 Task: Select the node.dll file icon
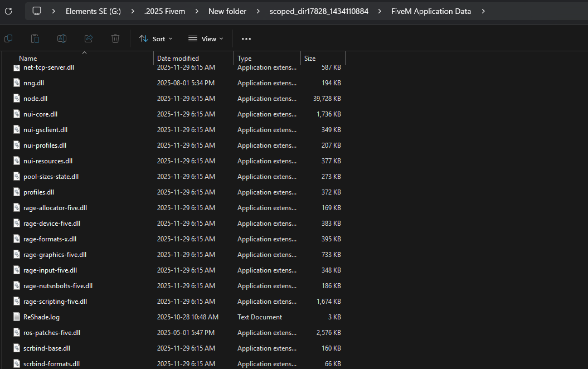[x=17, y=99]
